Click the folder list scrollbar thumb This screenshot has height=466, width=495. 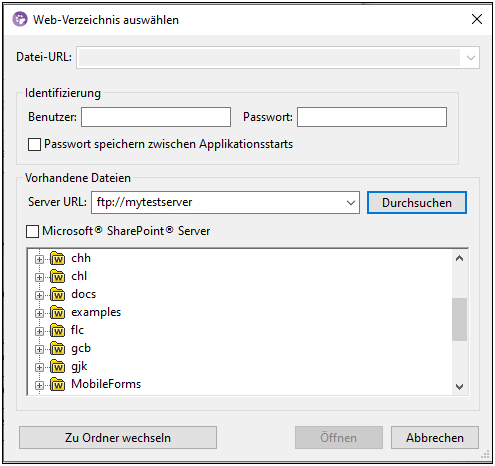pos(459,319)
